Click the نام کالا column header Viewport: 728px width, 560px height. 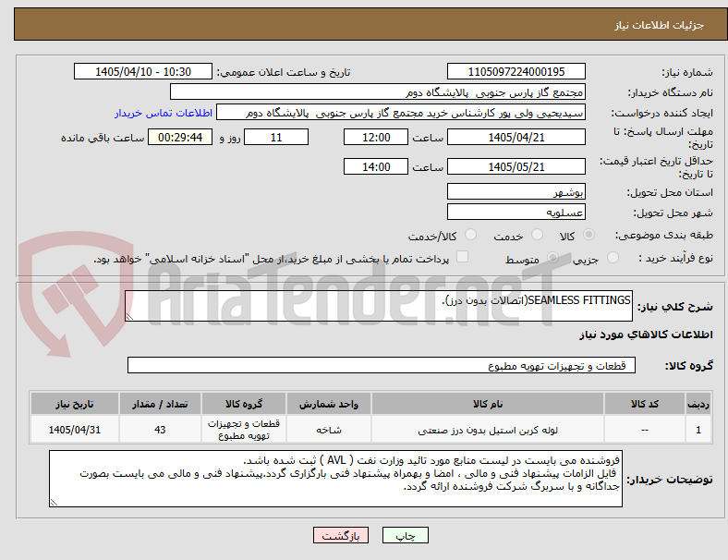[x=488, y=404]
